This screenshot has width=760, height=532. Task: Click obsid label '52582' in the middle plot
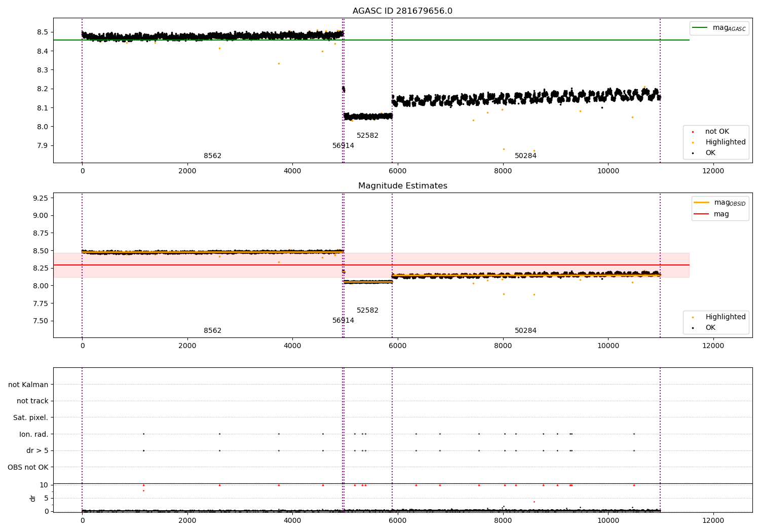point(367,311)
